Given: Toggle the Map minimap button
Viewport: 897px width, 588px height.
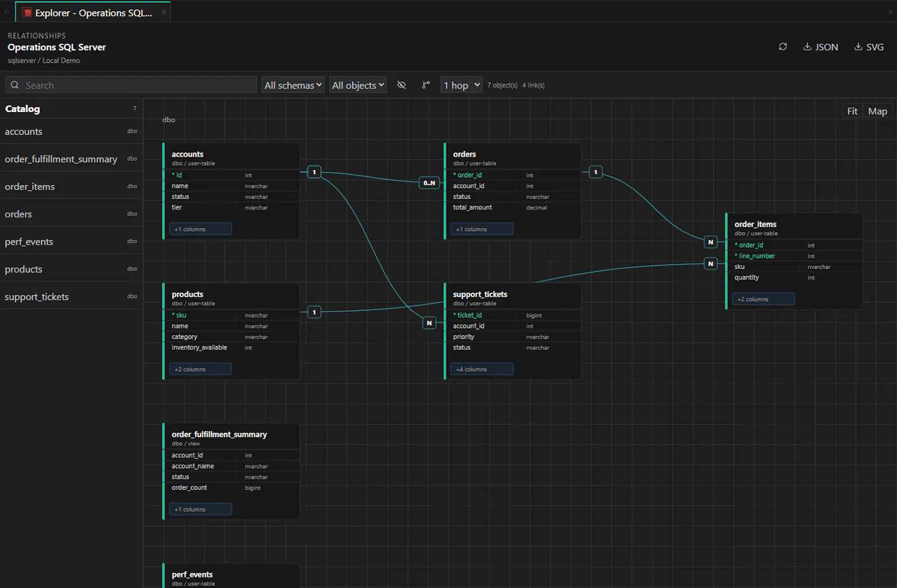Looking at the screenshot, I should (877, 111).
